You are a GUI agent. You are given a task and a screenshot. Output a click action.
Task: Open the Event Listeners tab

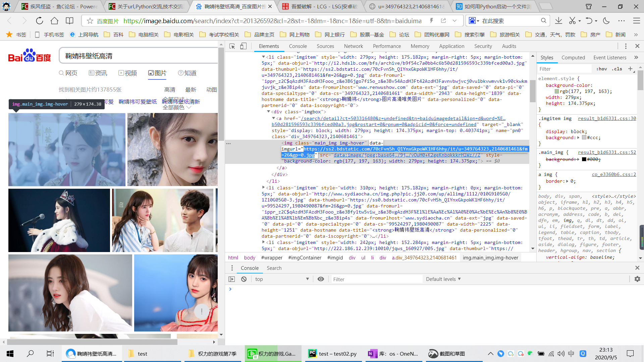[x=610, y=58]
